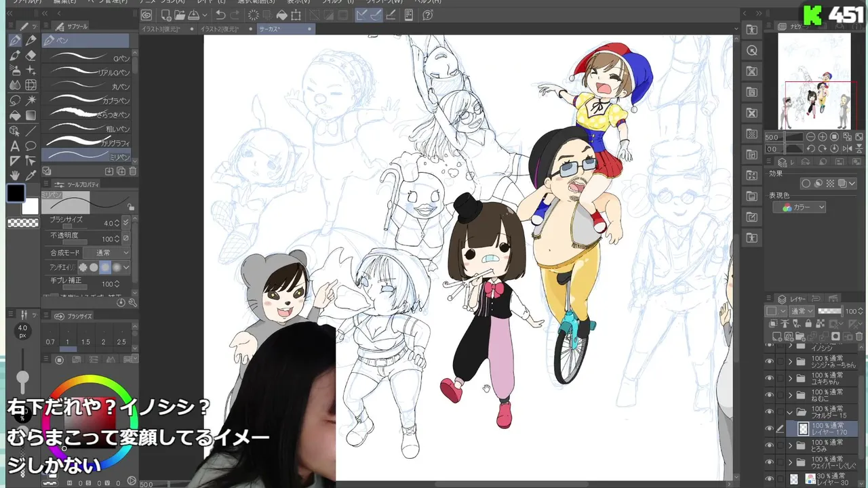This screenshot has width=868, height=488.
Task: Hide the とろみ folder layer
Action: 769,445
